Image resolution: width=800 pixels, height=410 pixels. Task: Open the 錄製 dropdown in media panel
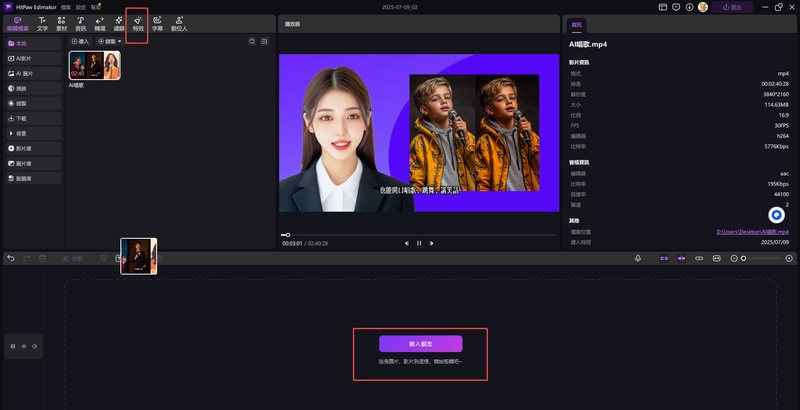110,41
